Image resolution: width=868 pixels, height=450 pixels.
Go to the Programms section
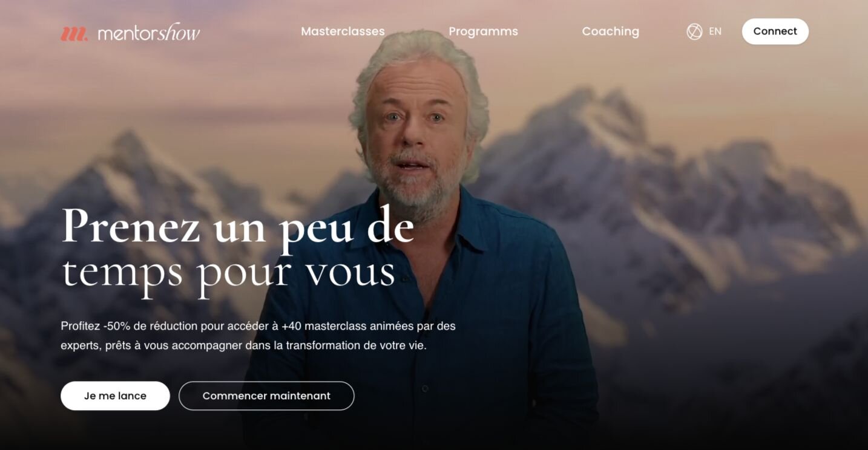(x=483, y=31)
